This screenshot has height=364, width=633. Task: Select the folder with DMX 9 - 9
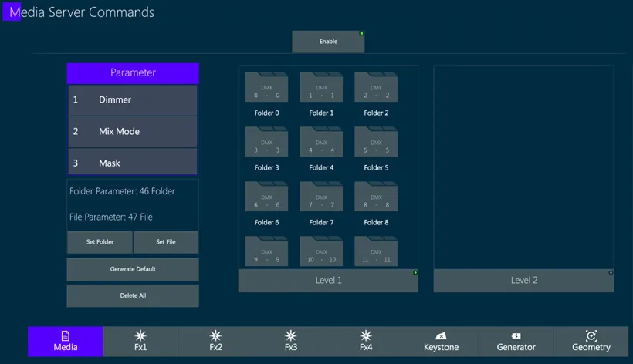click(266, 251)
